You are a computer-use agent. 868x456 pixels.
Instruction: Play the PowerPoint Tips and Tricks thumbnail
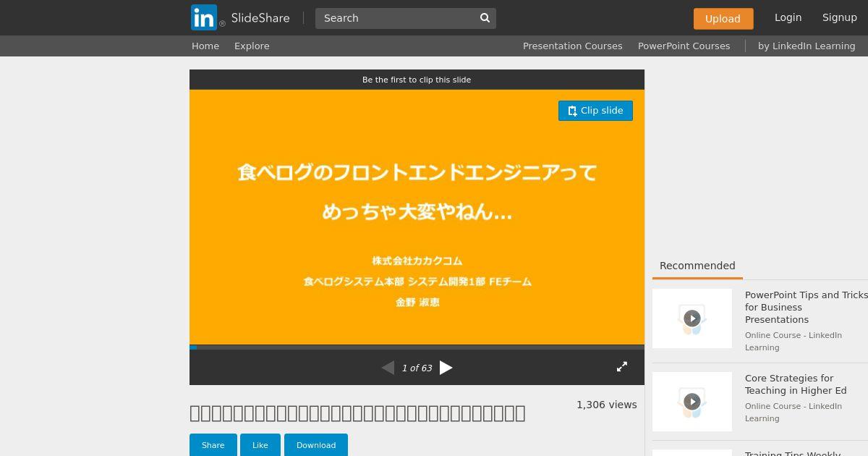[692, 318]
